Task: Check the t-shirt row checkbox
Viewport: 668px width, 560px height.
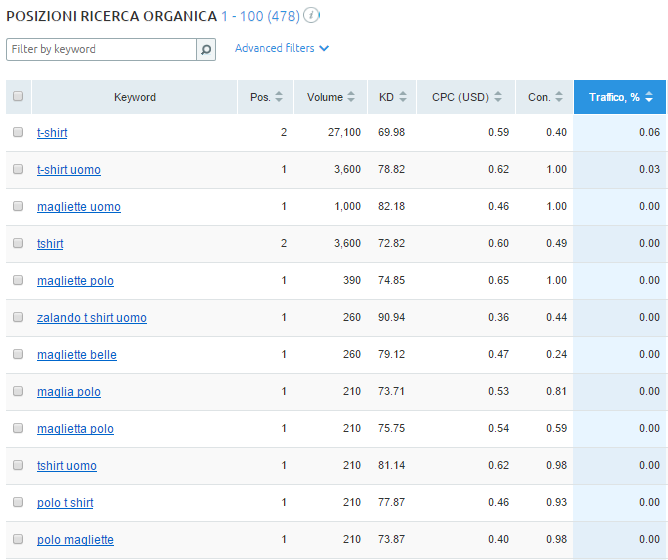Action: [x=18, y=132]
